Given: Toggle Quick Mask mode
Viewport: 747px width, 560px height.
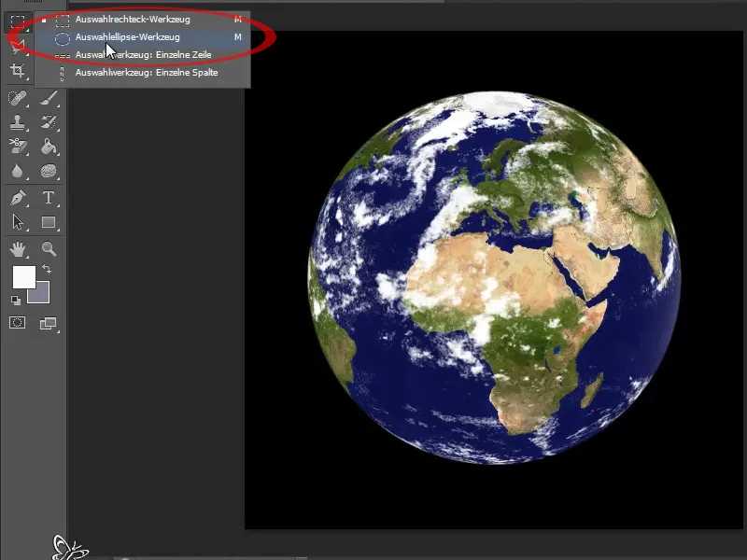Looking at the screenshot, I should (17, 323).
